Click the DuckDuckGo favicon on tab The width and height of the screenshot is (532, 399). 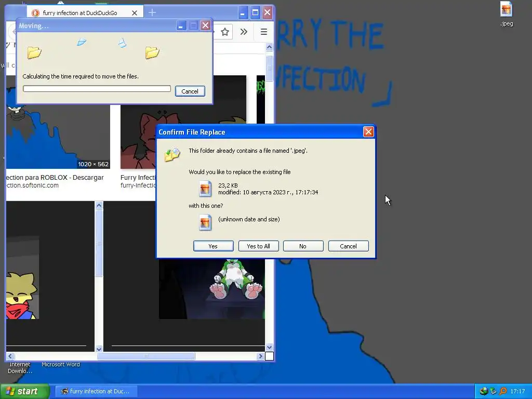[x=35, y=13]
